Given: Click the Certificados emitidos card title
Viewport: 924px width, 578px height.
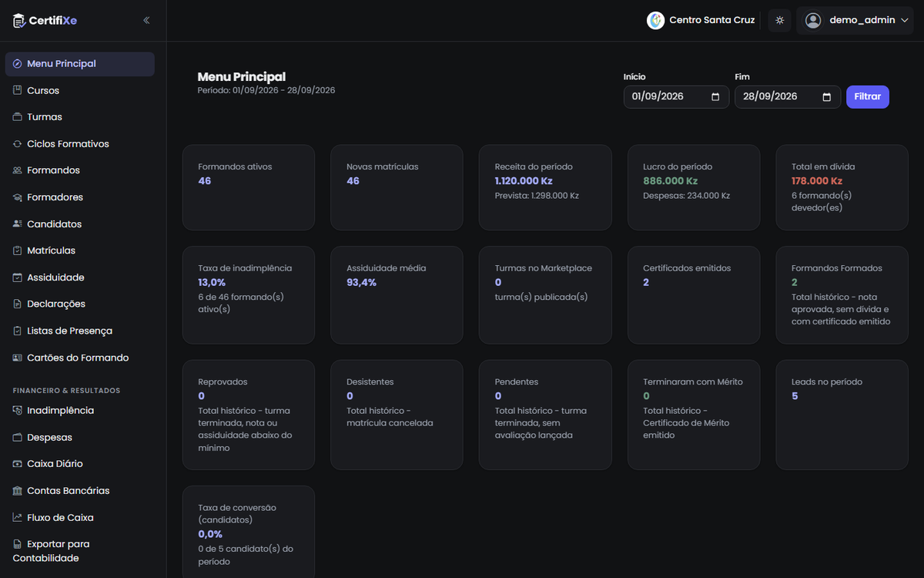Looking at the screenshot, I should pos(687,268).
